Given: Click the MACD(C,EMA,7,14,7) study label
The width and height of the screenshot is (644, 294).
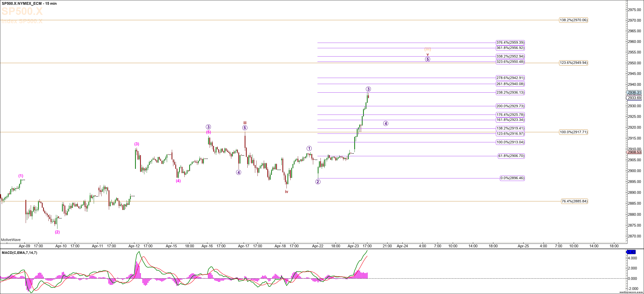Looking at the screenshot, I should click(19, 253).
